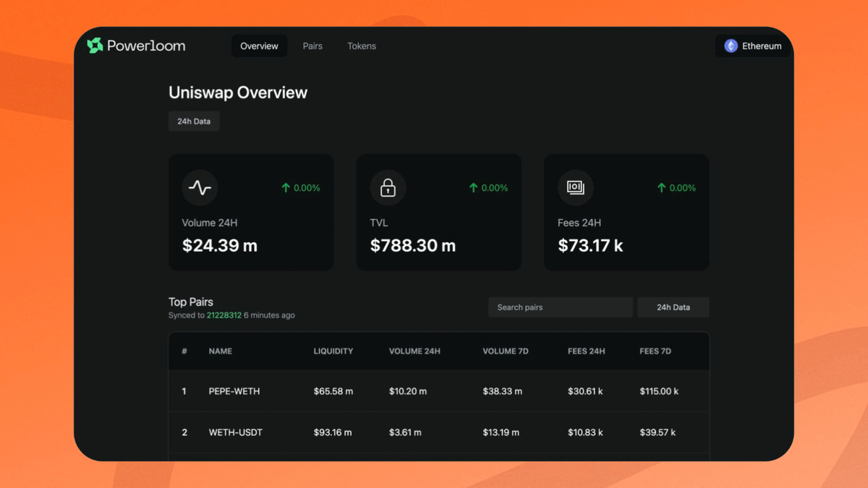This screenshot has height=488, width=868.
Task: Click the Uniswap Overview heading
Action: pos(238,93)
